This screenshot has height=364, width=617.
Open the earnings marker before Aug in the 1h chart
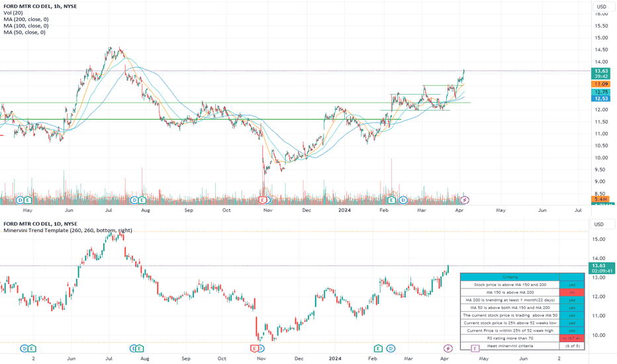(142, 201)
